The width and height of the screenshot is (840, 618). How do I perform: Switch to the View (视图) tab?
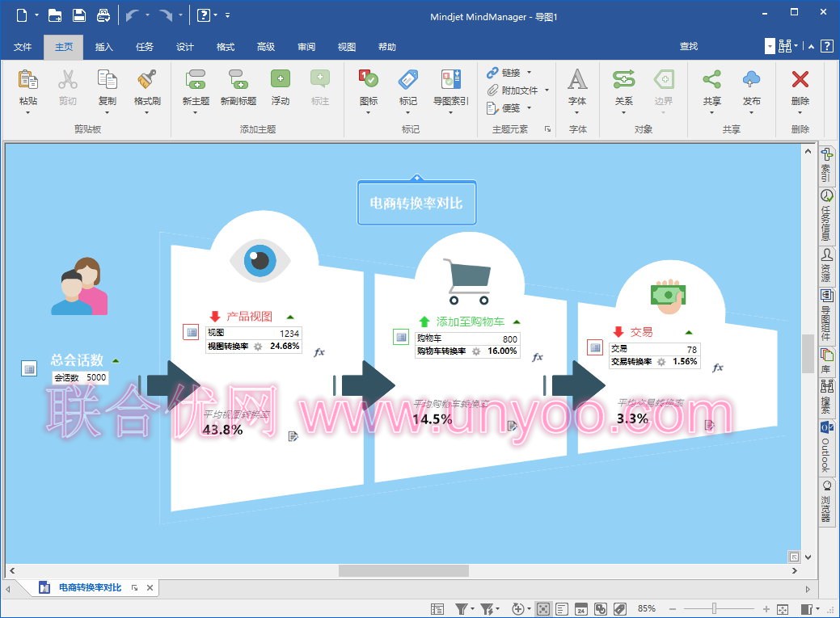[x=347, y=47]
